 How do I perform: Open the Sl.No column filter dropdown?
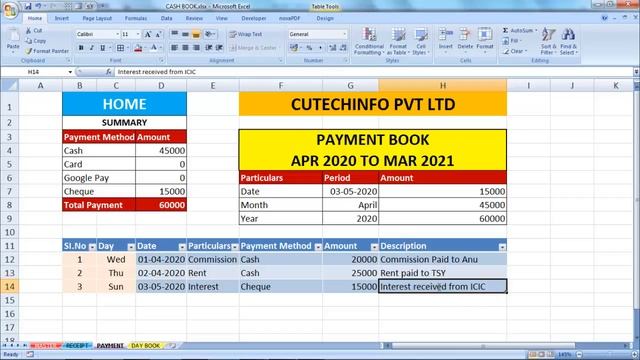[x=92, y=247]
